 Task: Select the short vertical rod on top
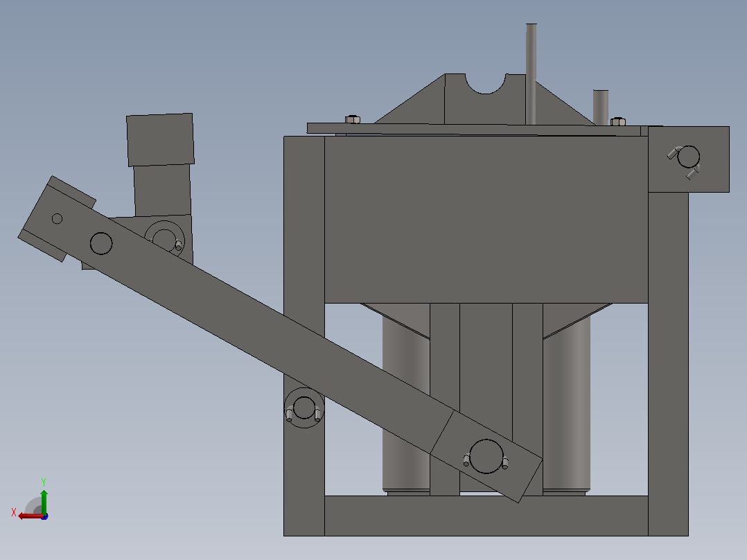click(x=601, y=107)
